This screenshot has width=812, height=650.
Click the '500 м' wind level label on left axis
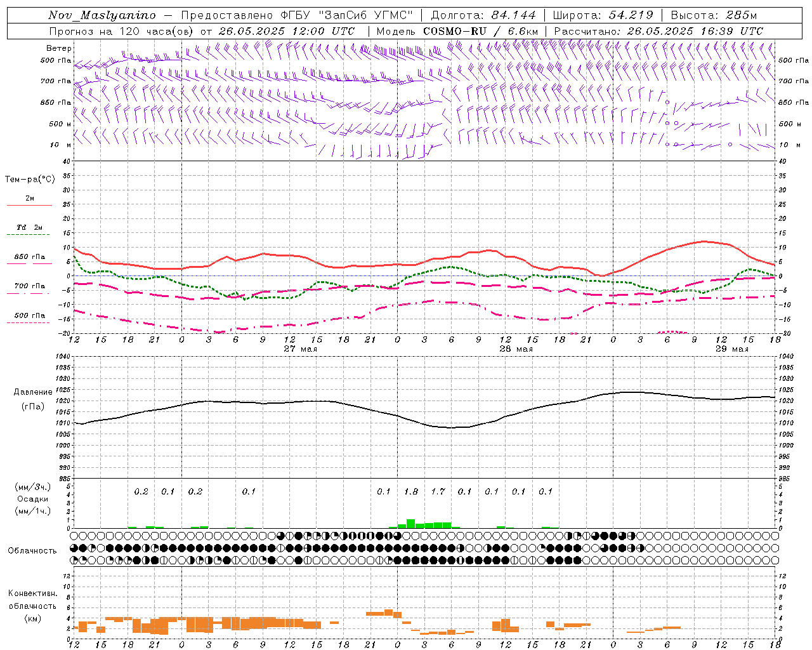pos(60,124)
